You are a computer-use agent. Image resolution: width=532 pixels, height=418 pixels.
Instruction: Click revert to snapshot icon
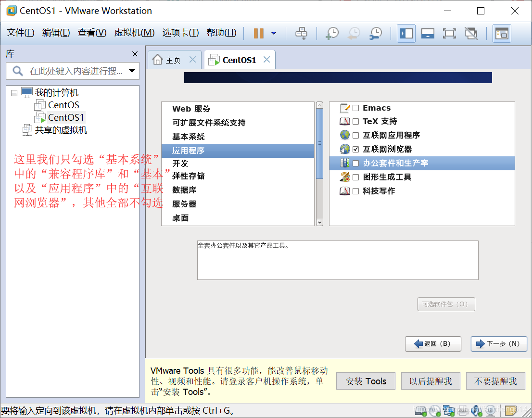tap(354, 33)
